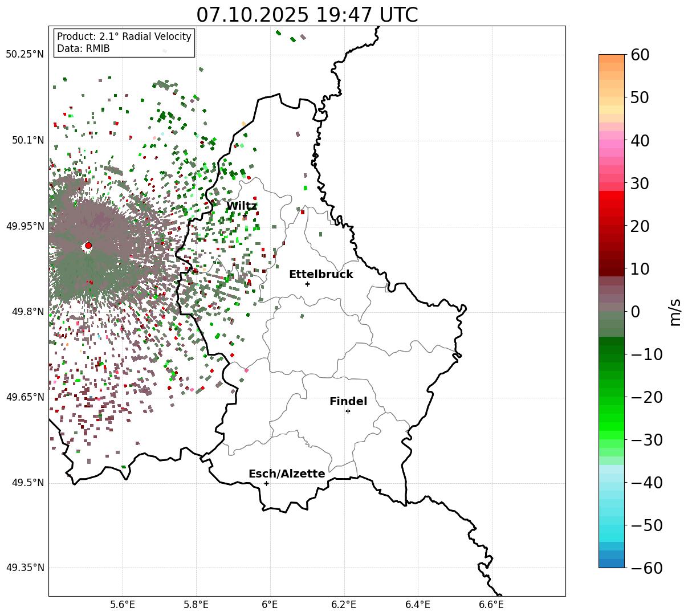Click the 49.95°N latitude label
Screen dimensions: 688x616
click(25, 226)
